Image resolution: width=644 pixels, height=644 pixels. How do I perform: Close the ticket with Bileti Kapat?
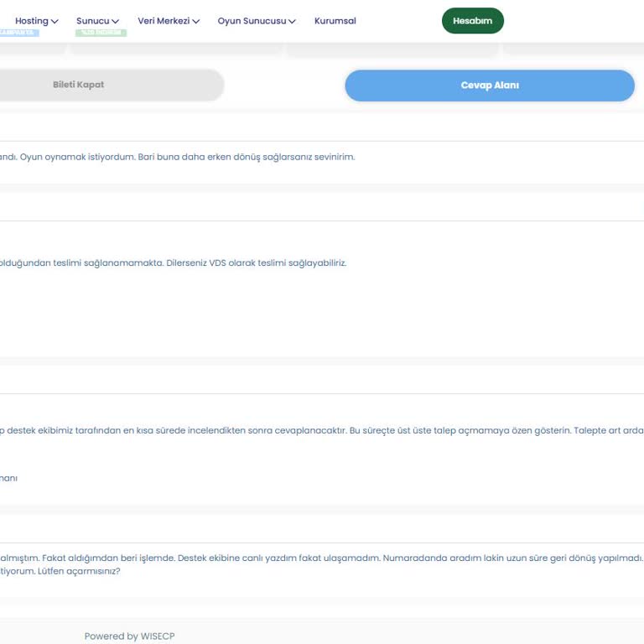click(x=78, y=85)
